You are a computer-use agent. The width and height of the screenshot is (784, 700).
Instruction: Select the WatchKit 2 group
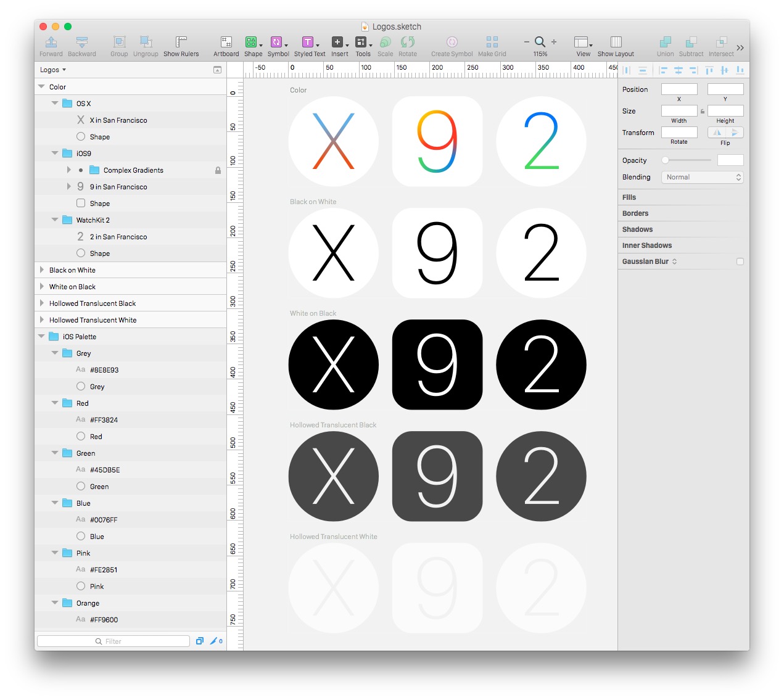130,220
